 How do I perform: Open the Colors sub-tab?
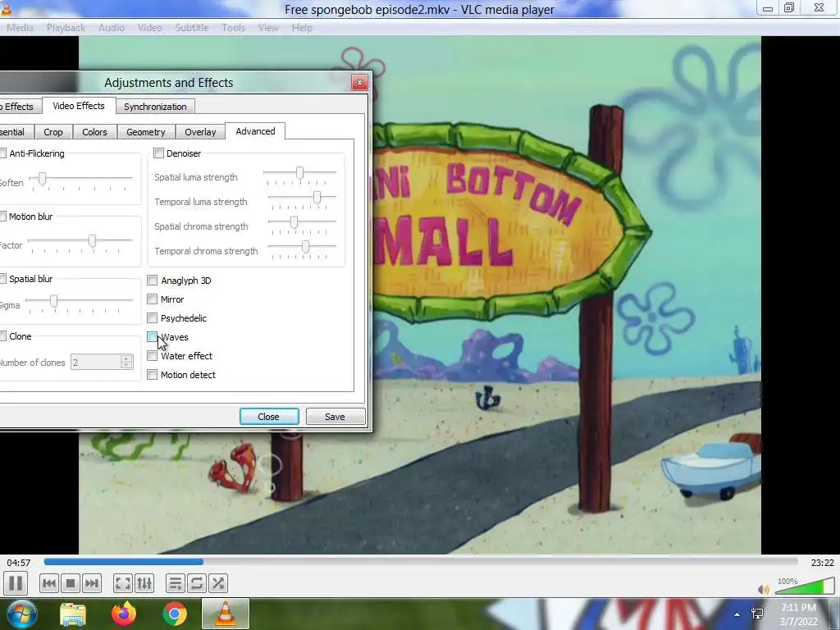click(94, 132)
